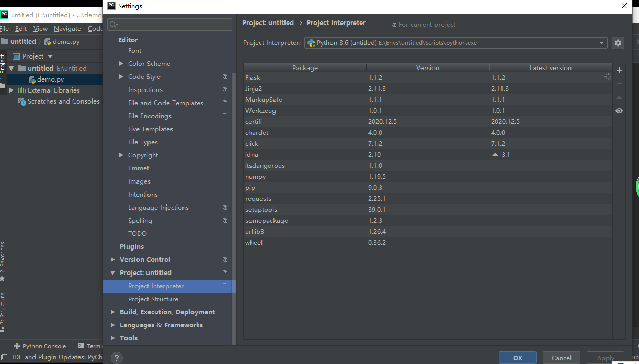The width and height of the screenshot is (639, 364).
Task: Select Live Templates settings item
Action: (x=151, y=129)
